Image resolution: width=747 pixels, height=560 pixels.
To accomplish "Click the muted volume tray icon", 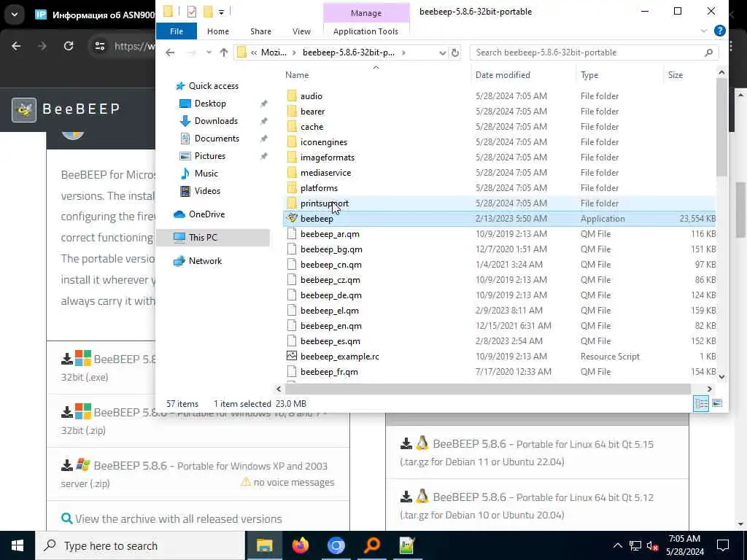I will point(653,545).
